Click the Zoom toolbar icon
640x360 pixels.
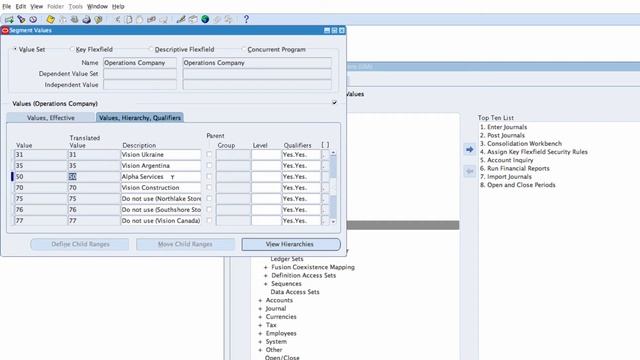coord(193,19)
